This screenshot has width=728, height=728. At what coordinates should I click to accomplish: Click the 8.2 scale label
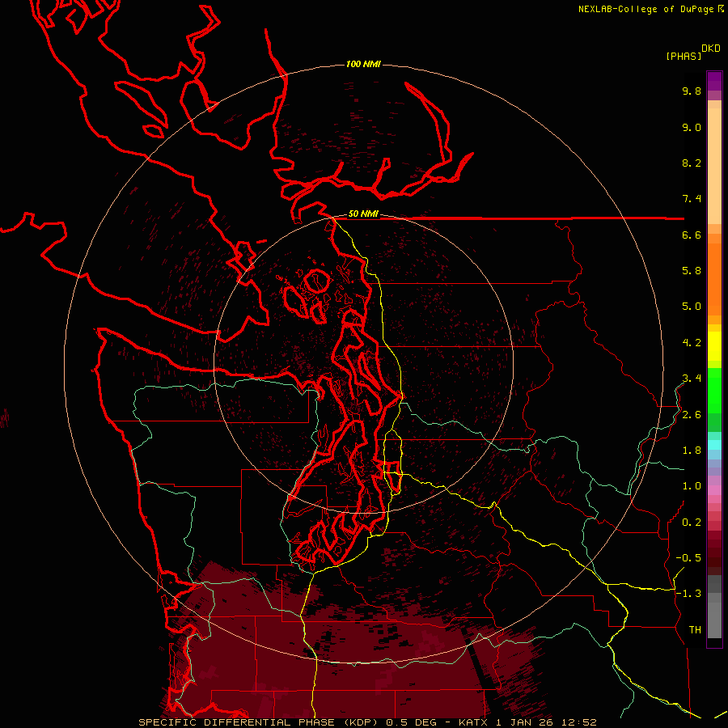692,163
